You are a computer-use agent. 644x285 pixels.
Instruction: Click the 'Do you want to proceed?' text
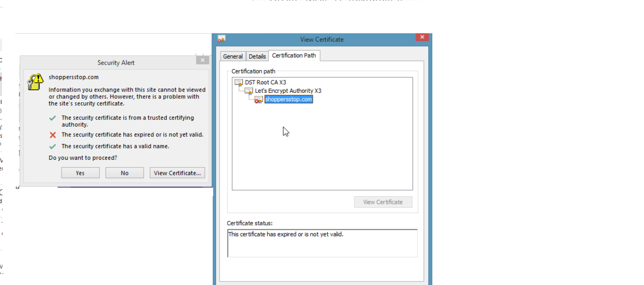(x=83, y=158)
